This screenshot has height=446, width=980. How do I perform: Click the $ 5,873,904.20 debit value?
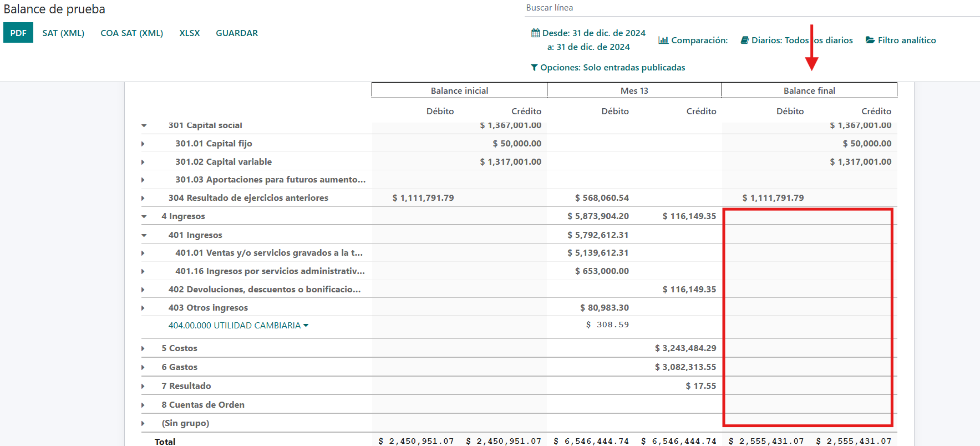[598, 216]
